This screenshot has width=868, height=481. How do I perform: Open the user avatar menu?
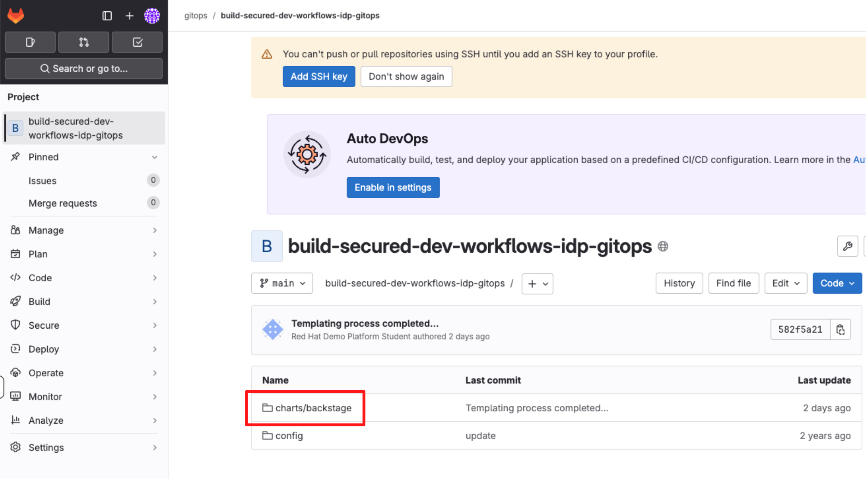[x=152, y=16]
